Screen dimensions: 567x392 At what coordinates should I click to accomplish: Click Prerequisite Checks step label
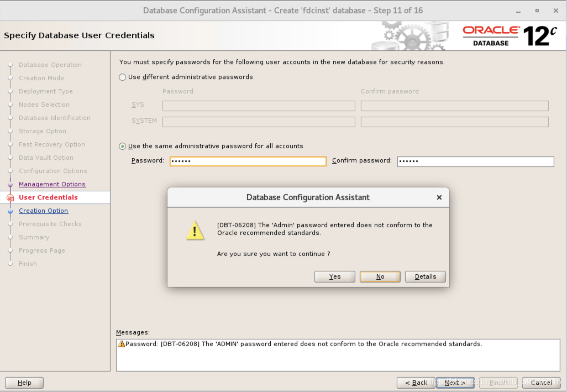(x=50, y=224)
